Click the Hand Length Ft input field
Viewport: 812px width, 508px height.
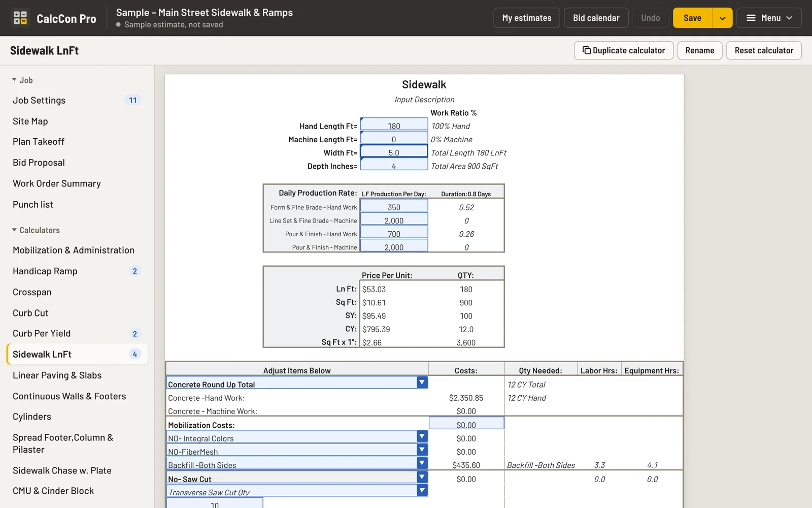(394, 125)
